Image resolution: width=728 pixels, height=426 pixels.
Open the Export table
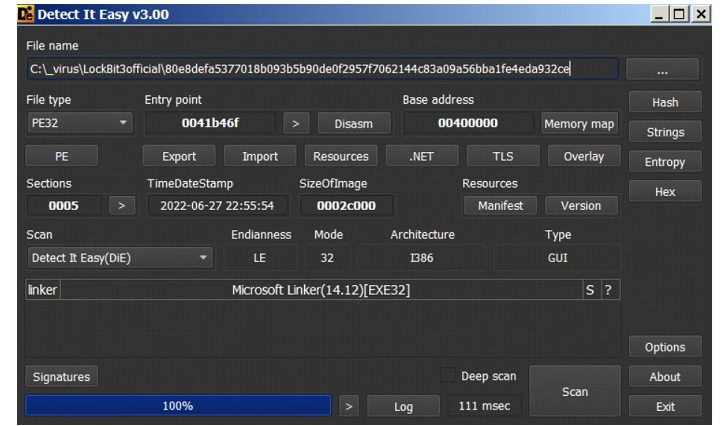tap(179, 156)
